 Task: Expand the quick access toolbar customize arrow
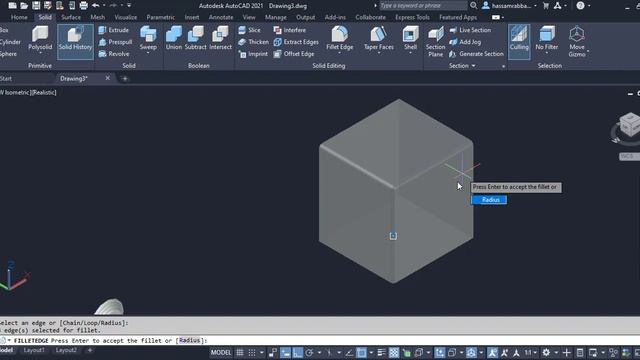pyautogui.click(x=129, y=6)
